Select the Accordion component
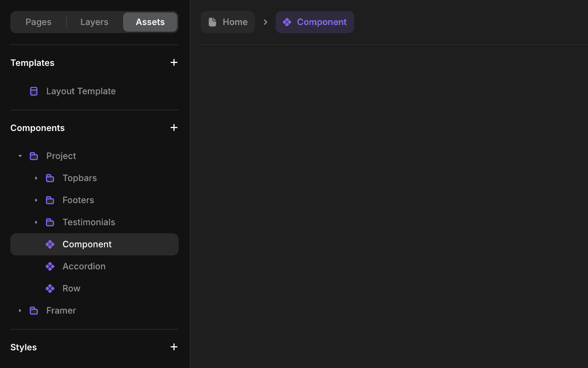 (x=84, y=266)
